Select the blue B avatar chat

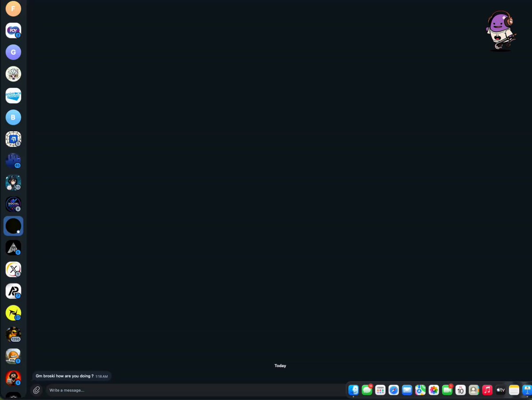[13, 117]
